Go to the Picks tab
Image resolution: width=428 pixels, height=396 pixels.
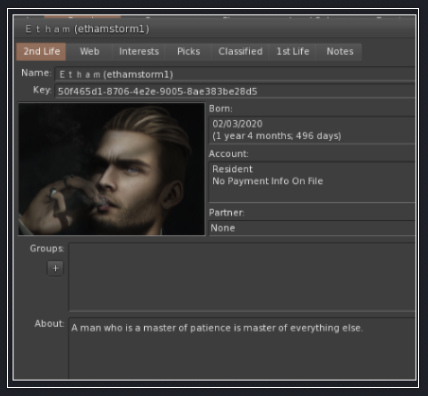point(189,52)
